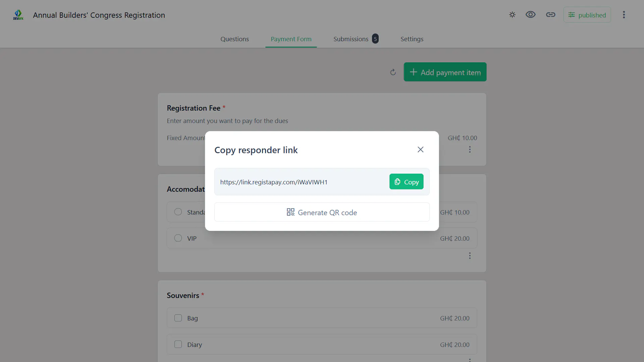
Task: Switch to the Payment Form tab
Action: point(291,39)
